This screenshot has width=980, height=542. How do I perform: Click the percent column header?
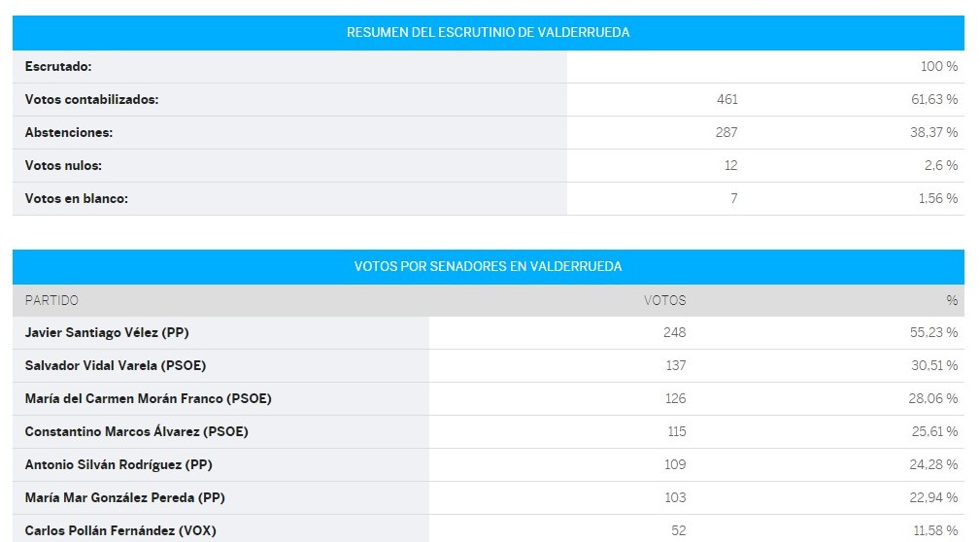pyautogui.click(x=952, y=301)
